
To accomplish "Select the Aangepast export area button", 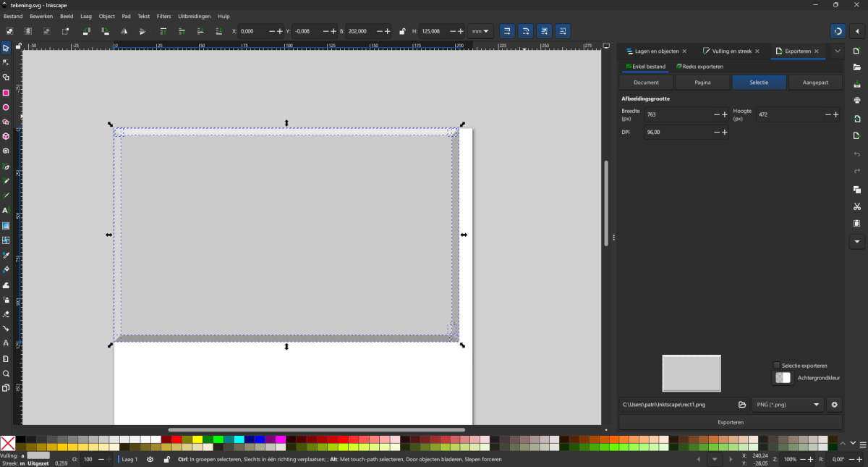I will 815,83.
